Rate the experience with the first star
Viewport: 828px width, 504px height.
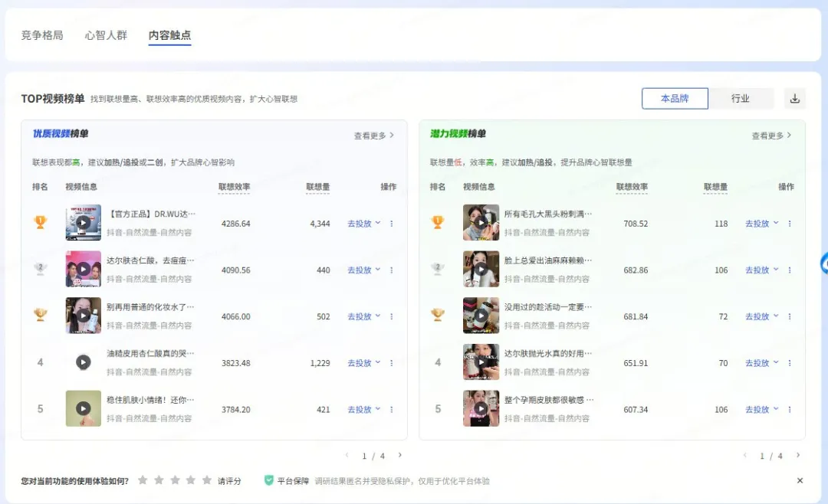143,480
